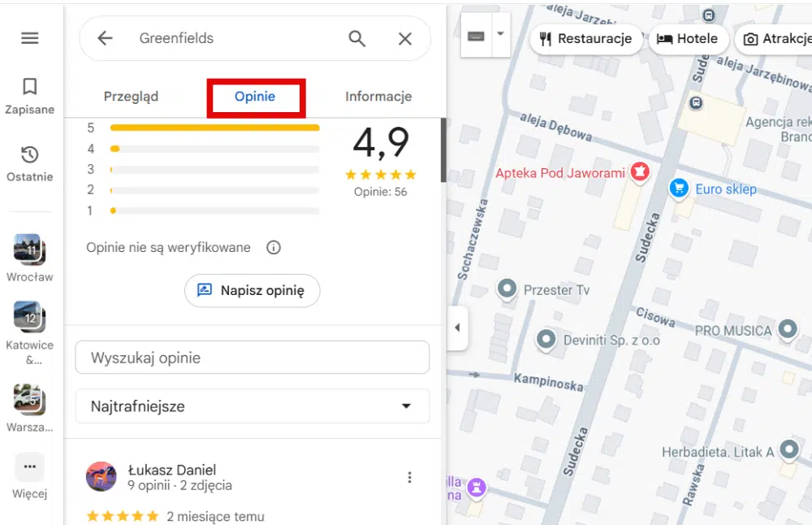Open the on-screen keyboard icon
The height and width of the screenshot is (525, 812).
click(x=475, y=34)
